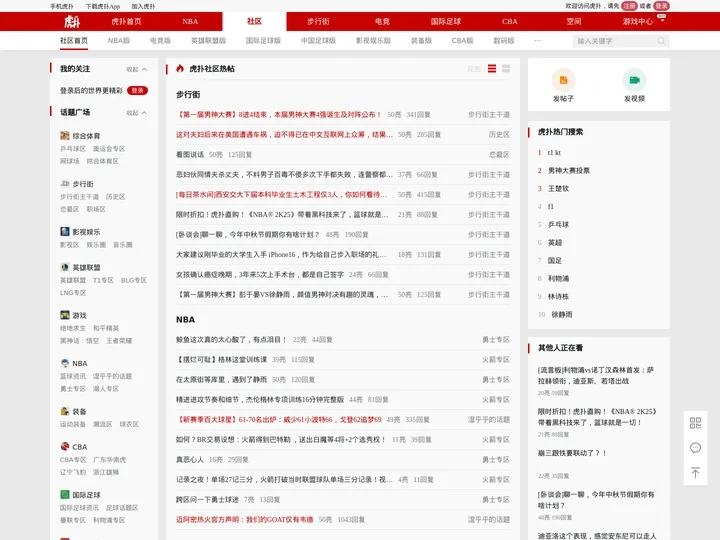Open the 历史区 tag on the car accident post
The height and width of the screenshot is (540, 720).
(499, 135)
